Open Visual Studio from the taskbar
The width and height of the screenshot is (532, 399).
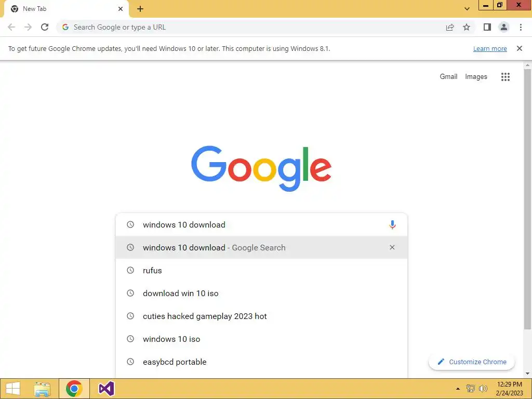click(106, 389)
